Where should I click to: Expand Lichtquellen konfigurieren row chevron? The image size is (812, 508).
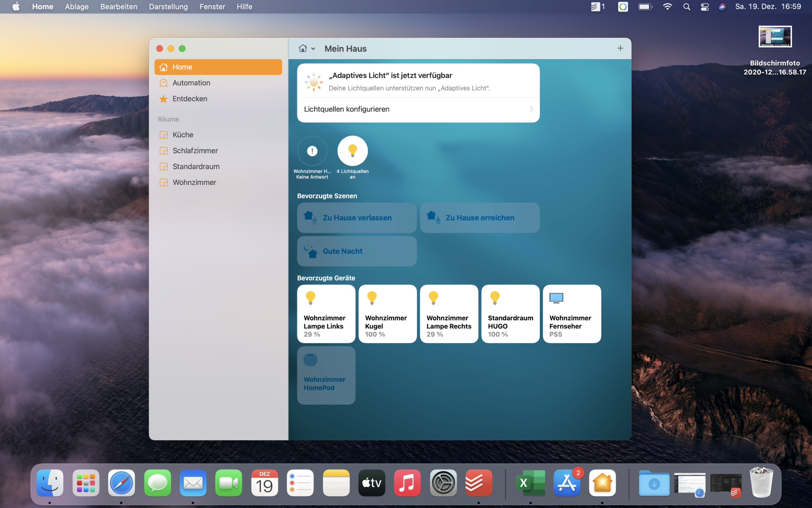(x=531, y=109)
